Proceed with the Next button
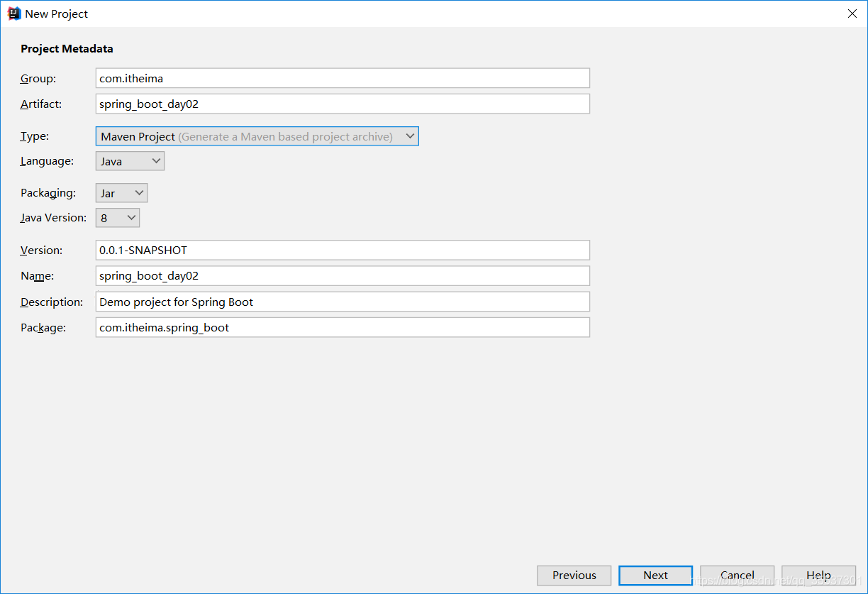868x594 pixels. [655, 575]
